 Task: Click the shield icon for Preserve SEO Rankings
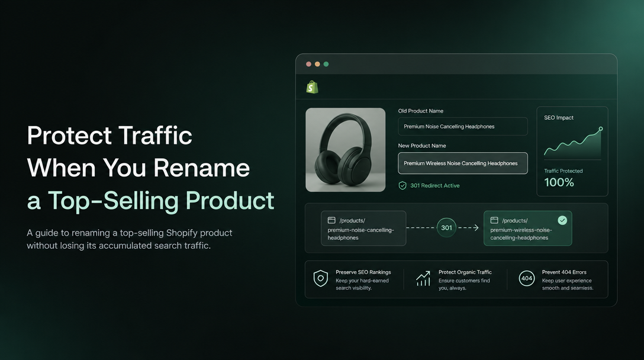[x=321, y=278]
